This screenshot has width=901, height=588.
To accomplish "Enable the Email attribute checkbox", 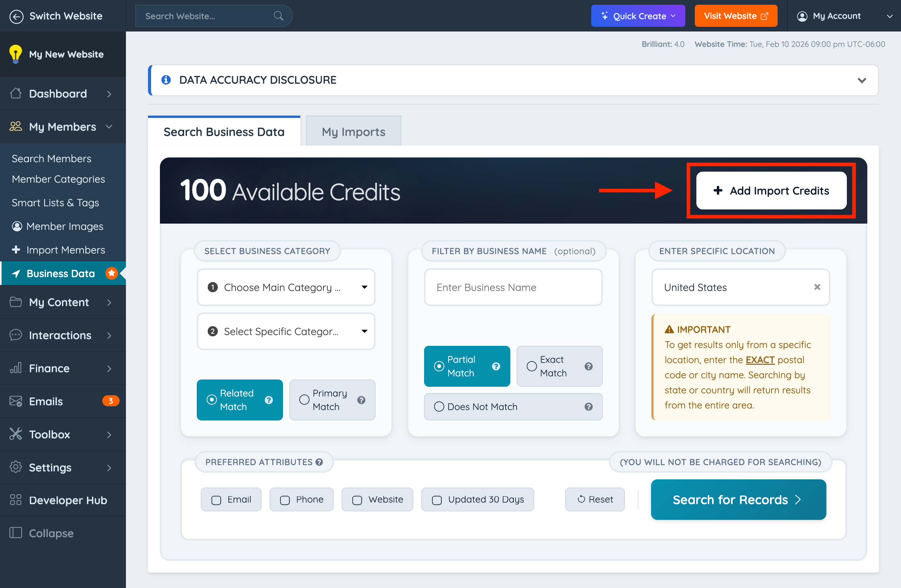I will click(x=216, y=500).
